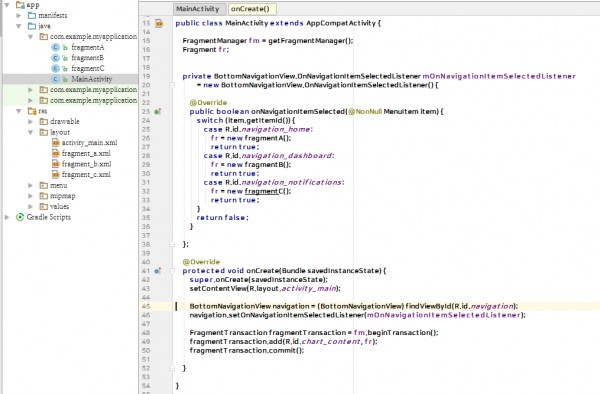
Task: Fold the listener code block at line 20
Action: click(x=172, y=85)
